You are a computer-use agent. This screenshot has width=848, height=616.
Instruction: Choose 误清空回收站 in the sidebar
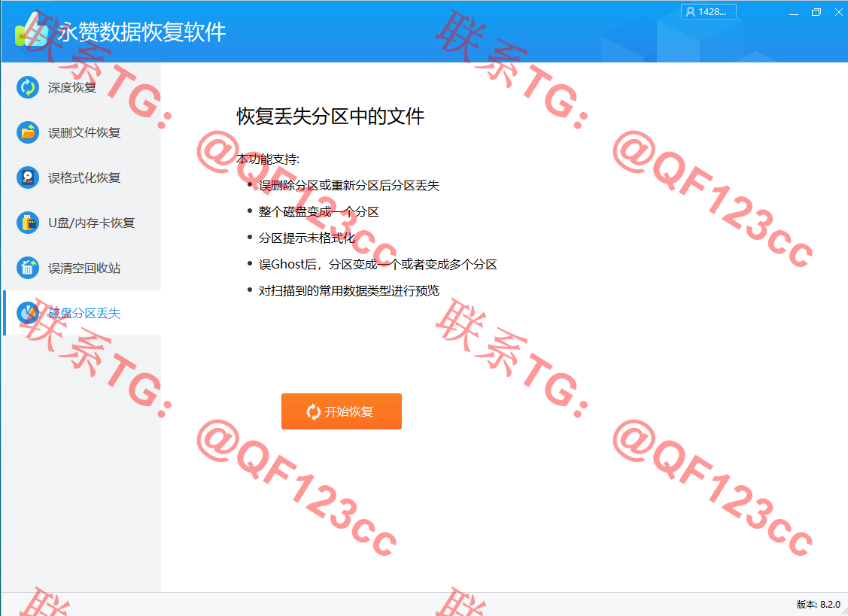[x=82, y=268]
